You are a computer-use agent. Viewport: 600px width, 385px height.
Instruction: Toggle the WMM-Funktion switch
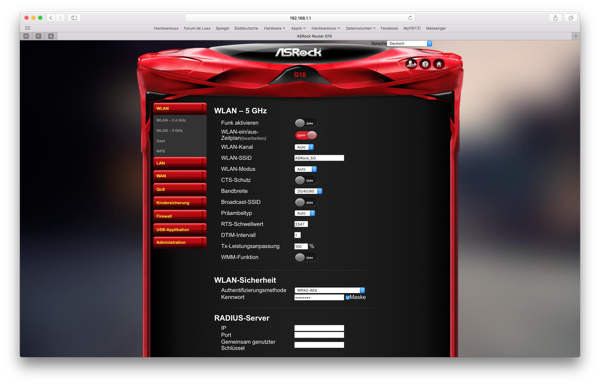pyautogui.click(x=305, y=258)
